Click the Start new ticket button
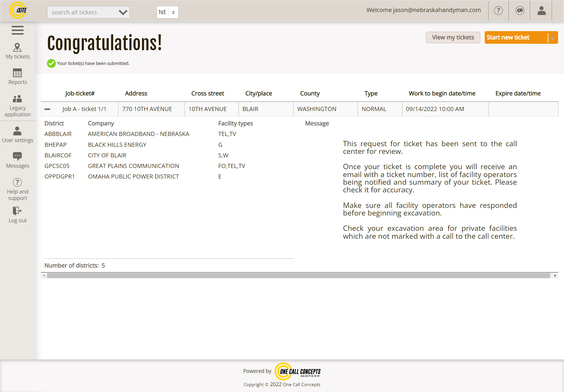 tap(516, 38)
